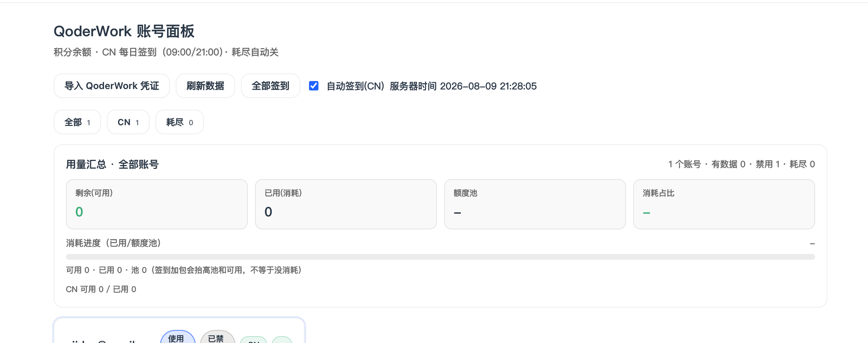Select the 额度池 summary card
868x343 pixels.
(x=535, y=204)
